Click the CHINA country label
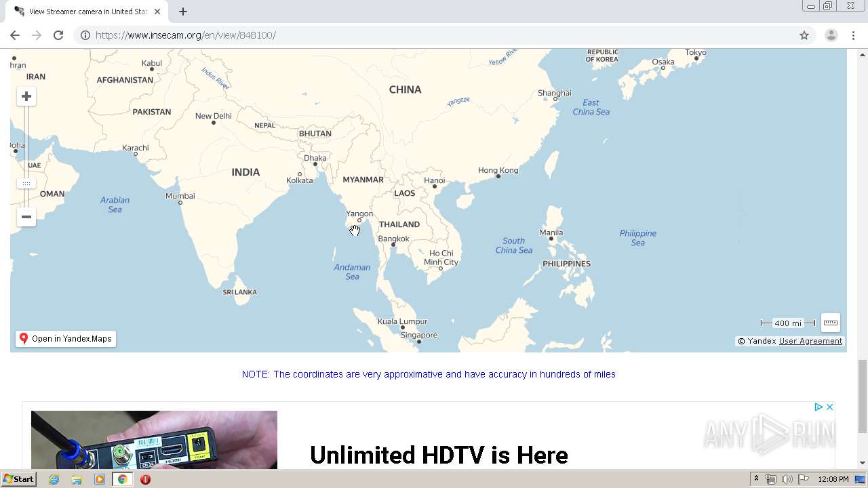 pos(405,89)
